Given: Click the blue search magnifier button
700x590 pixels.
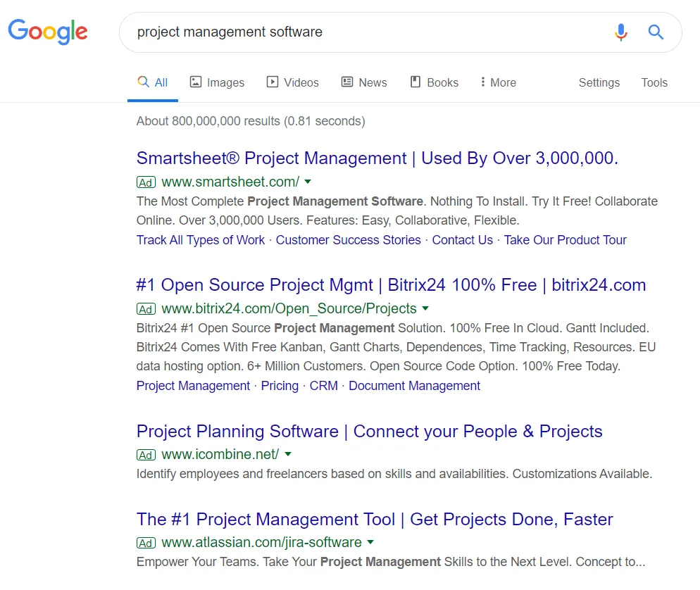Looking at the screenshot, I should 656,32.
